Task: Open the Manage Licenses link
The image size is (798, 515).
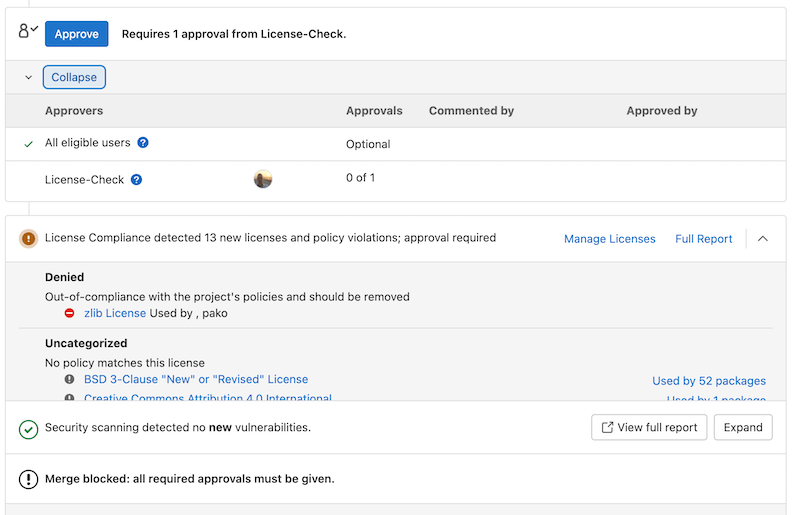Action: [x=609, y=239]
